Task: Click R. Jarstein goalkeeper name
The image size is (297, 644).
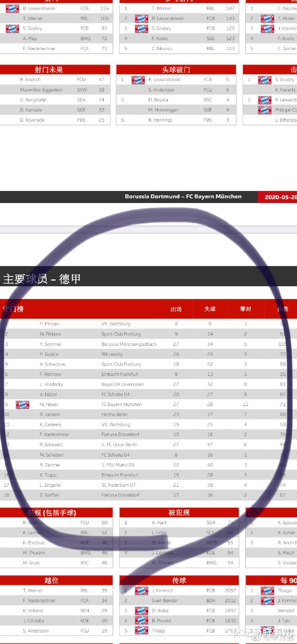Action: (x=50, y=414)
